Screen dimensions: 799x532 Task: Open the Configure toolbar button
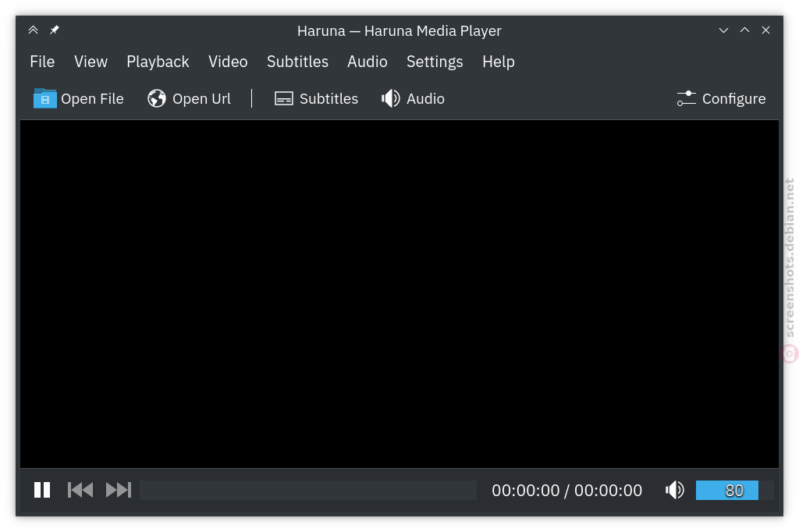pos(721,98)
